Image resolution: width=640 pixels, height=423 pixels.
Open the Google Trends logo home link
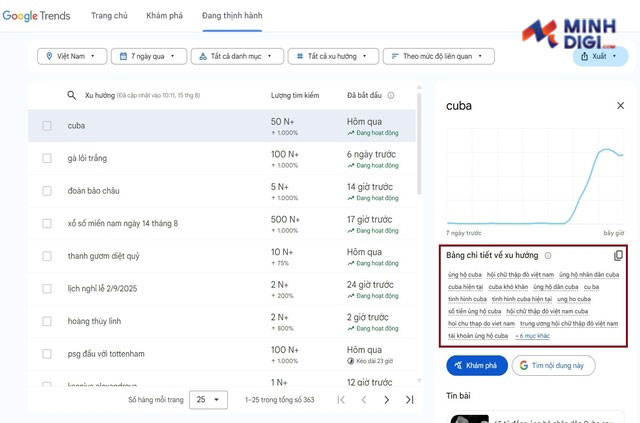36,16
